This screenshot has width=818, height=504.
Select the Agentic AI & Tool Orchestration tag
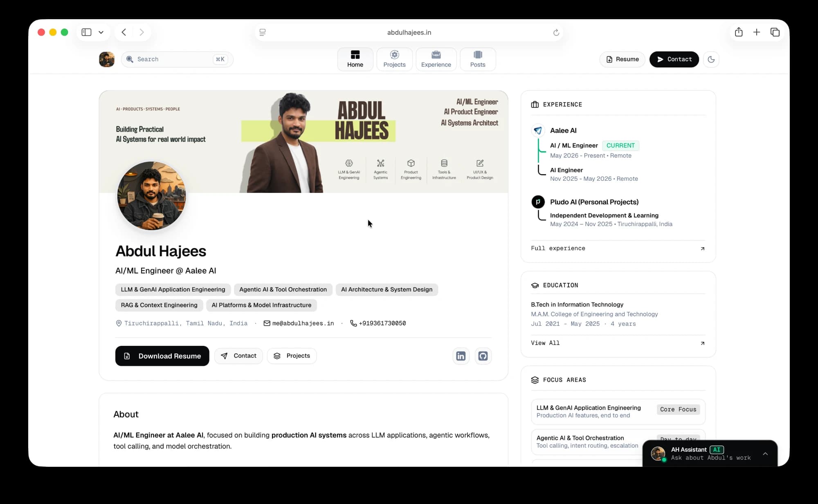point(283,289)
